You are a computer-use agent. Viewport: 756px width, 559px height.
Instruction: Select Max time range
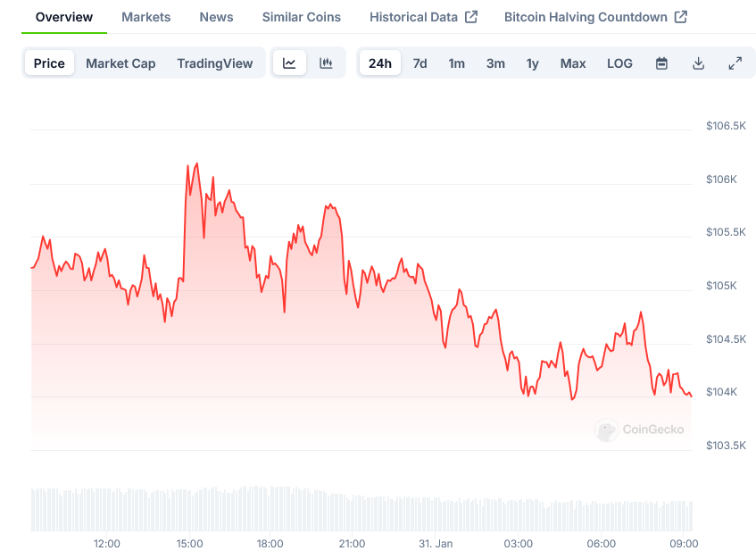pyautogui.click(x=573, y=63)
